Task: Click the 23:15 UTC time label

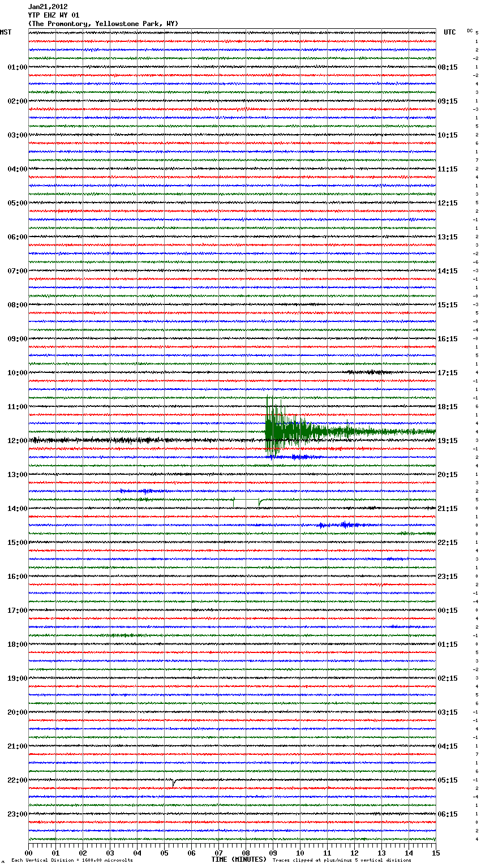Action: point(448,577)
